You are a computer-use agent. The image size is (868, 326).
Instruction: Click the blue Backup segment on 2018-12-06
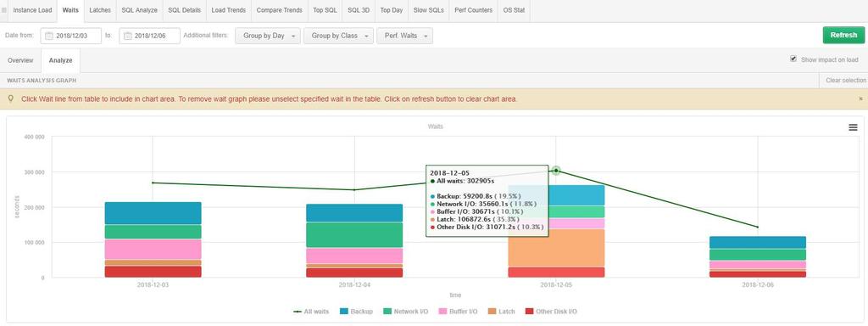click(758, 242)
